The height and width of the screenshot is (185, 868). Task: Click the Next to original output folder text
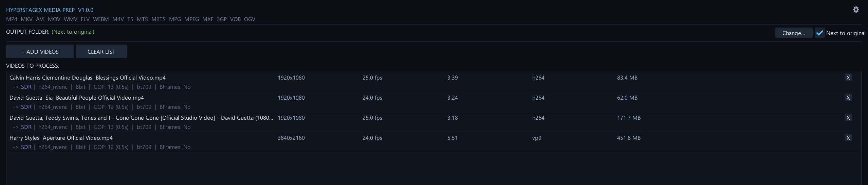pyautogui.click(x=73, y=32)
